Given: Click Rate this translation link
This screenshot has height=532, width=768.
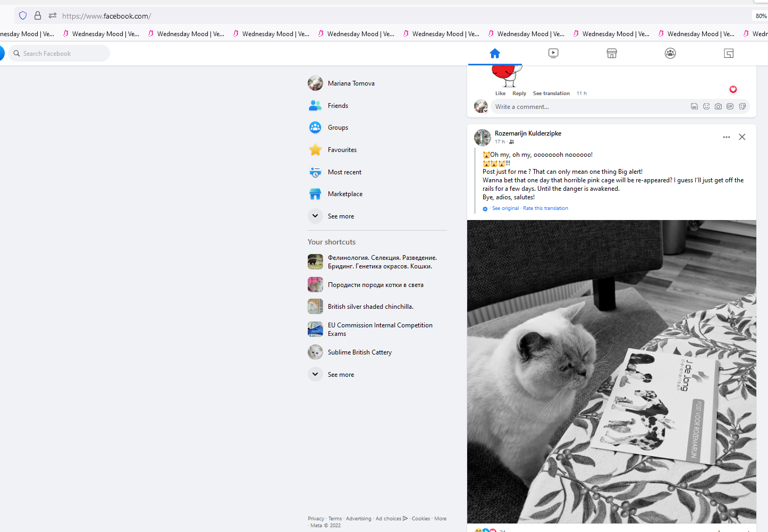Looking at the screenshot, I should pyautogui.click(x=545, y=208).
